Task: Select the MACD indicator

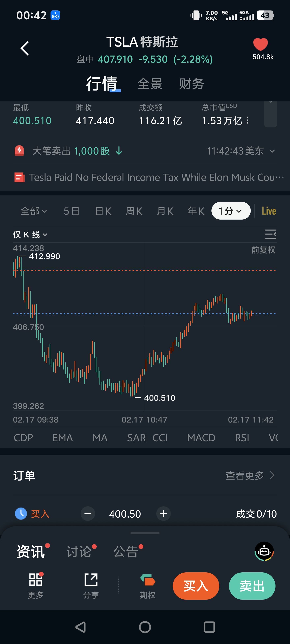Action: pyautogui.click(x=201, y=438)
